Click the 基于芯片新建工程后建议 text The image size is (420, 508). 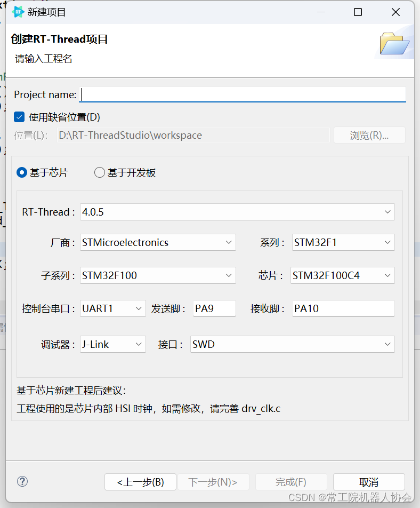click(71, 391)
